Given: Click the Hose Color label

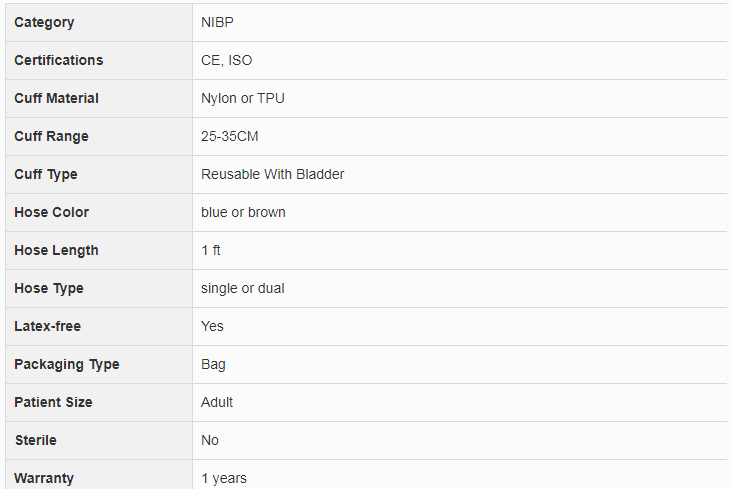Looking at the screenshot, I should click(x=51, y=212).
